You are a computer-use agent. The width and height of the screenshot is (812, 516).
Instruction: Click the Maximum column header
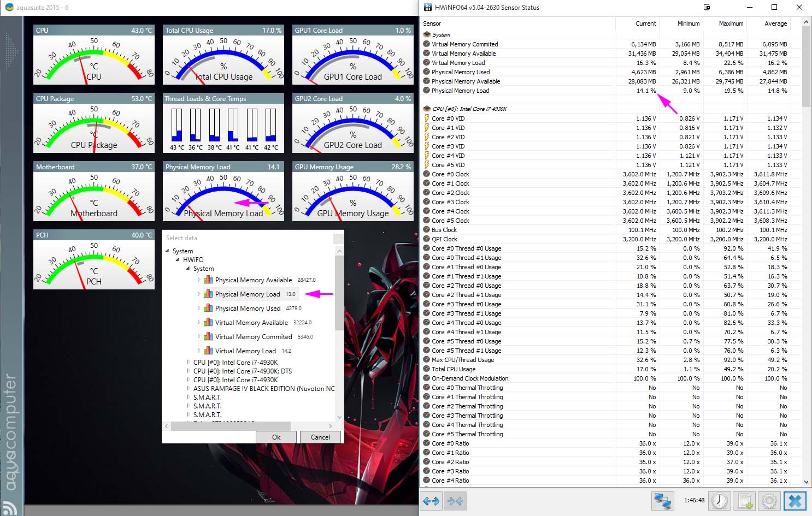pyautogui.click(x=731, y=23)
